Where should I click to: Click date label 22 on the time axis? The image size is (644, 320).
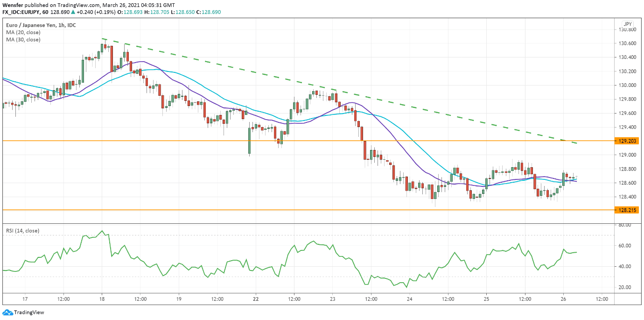(x=256, y=299)
